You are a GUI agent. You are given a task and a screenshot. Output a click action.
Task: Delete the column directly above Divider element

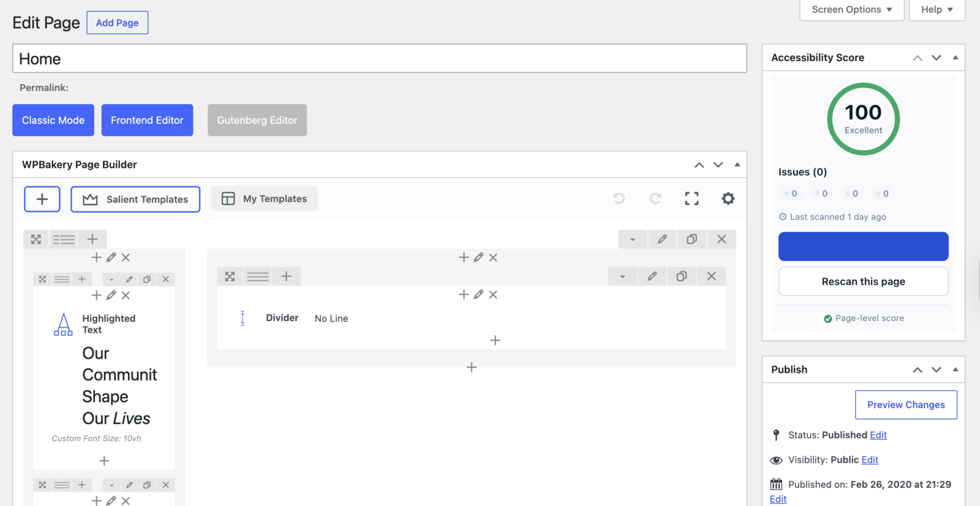[x=493, y=295]
